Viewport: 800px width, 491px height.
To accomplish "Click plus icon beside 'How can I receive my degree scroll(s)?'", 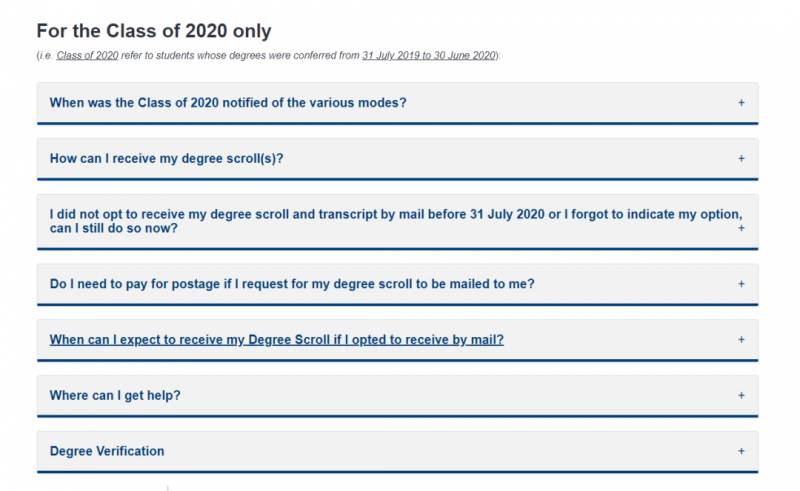I will point(741,158).
